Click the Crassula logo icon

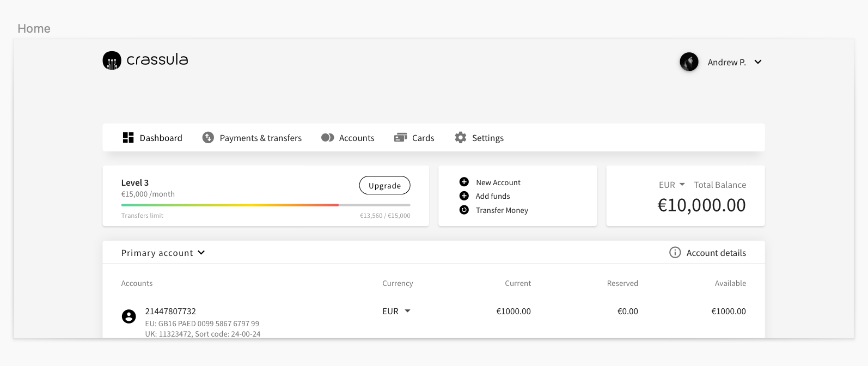click(112, 60)
